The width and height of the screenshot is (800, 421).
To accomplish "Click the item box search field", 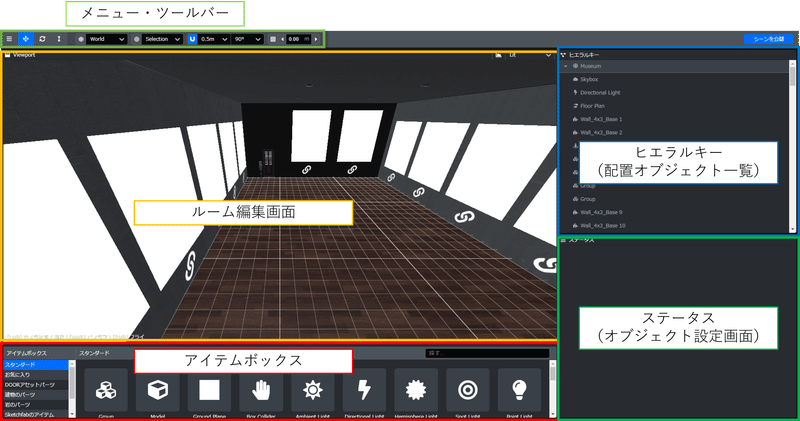I will pos(487,353).
